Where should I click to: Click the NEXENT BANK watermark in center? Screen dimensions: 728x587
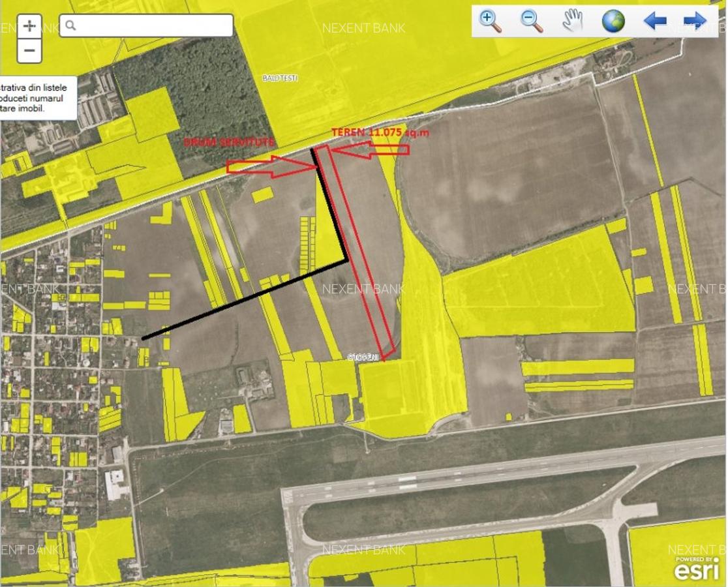click(363, 289)
